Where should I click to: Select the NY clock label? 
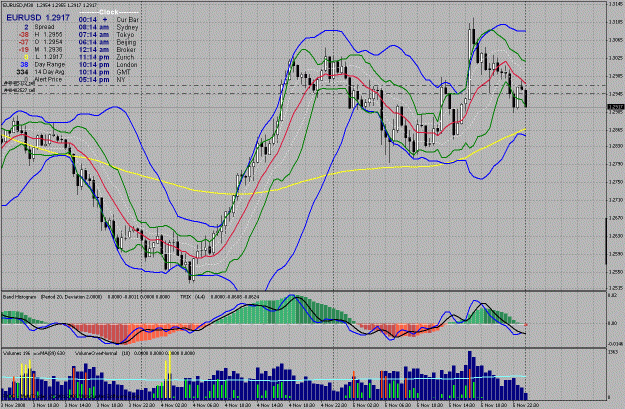(x=121, y=79)
